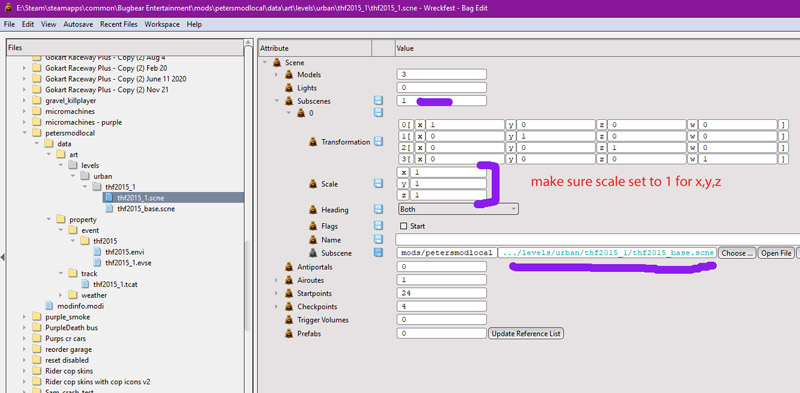This screenshot has height=393, width=800.
Task: Select the thf2015_base.scne file icon
Action: pos(109,208)
